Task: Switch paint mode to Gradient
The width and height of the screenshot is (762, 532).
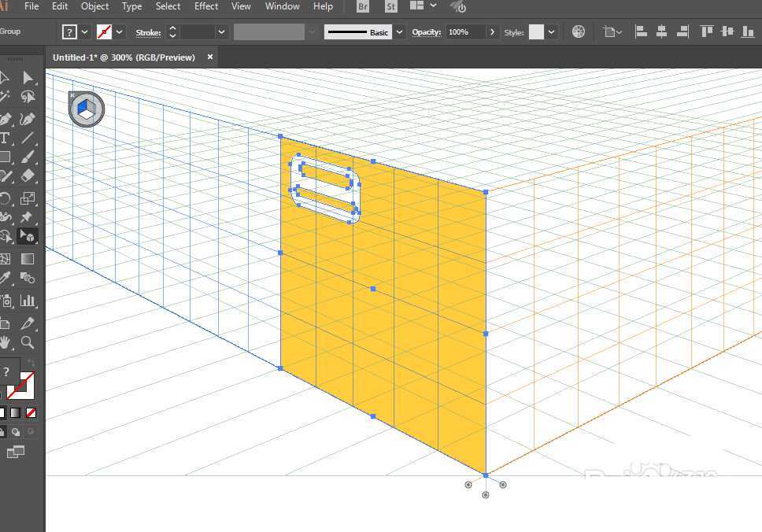Action: pyautogui.click(x=15, y=412)
